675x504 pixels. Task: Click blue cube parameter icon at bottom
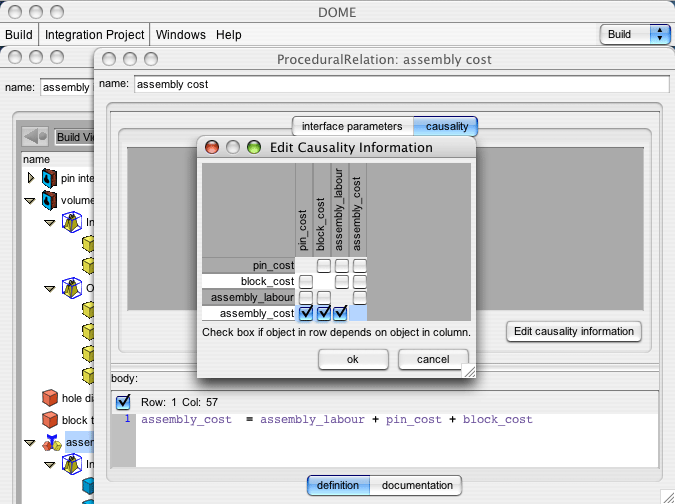click(88, 485)
